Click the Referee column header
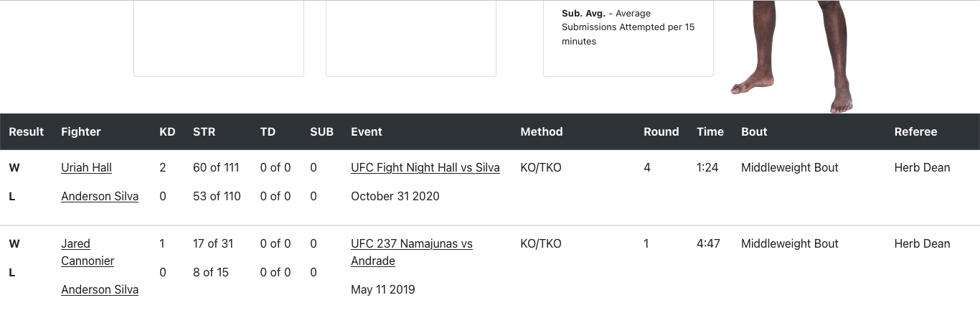This screenshot has height=318, width=980. coord(915,131)
